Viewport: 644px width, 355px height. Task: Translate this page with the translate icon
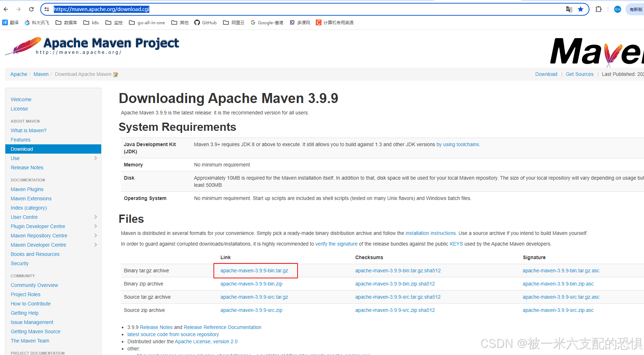pos(569,9)
